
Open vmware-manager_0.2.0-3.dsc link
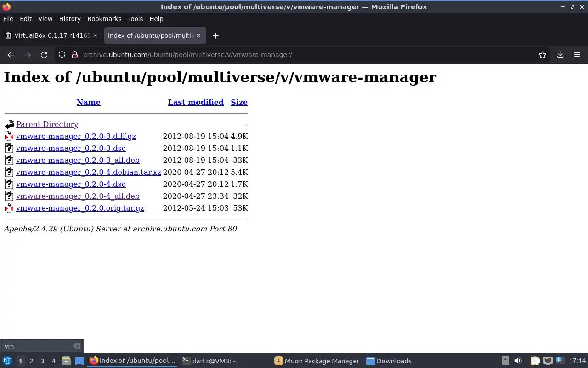[71, 148]
